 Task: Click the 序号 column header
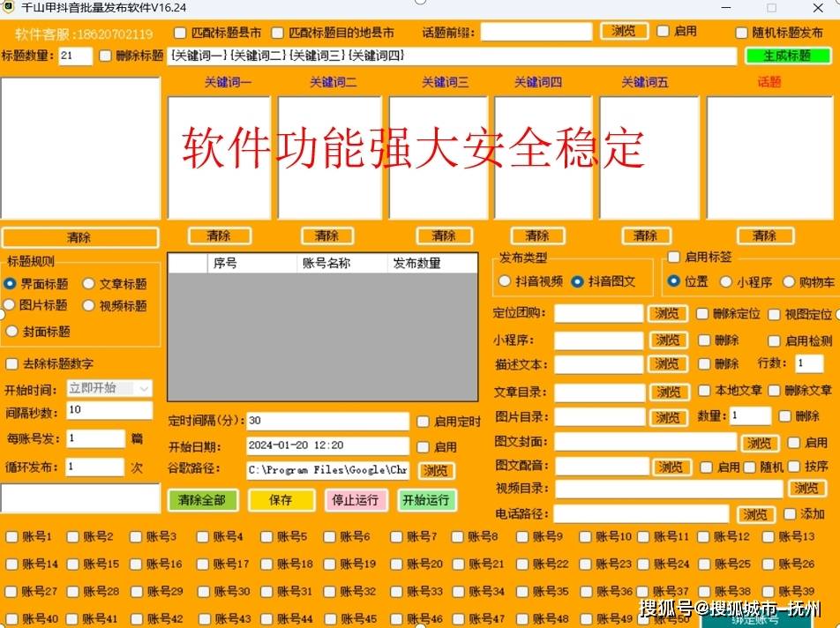pos(251,263)
